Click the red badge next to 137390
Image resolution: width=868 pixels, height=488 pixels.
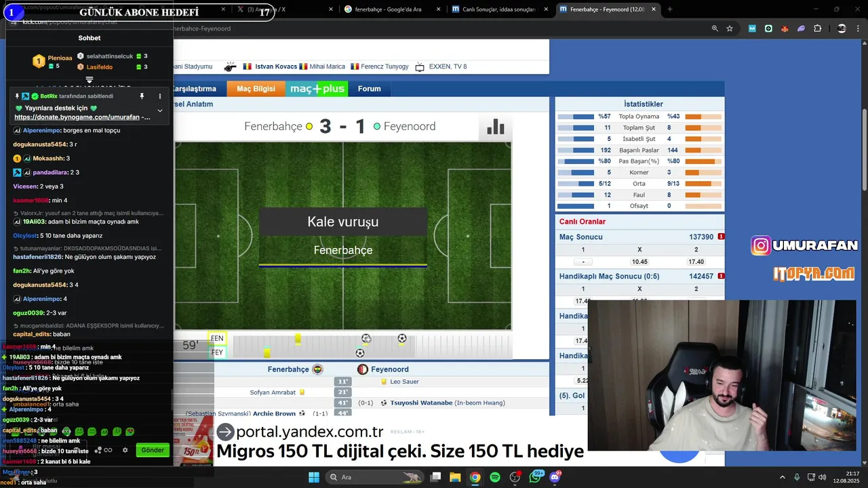[x=721, y=237]
